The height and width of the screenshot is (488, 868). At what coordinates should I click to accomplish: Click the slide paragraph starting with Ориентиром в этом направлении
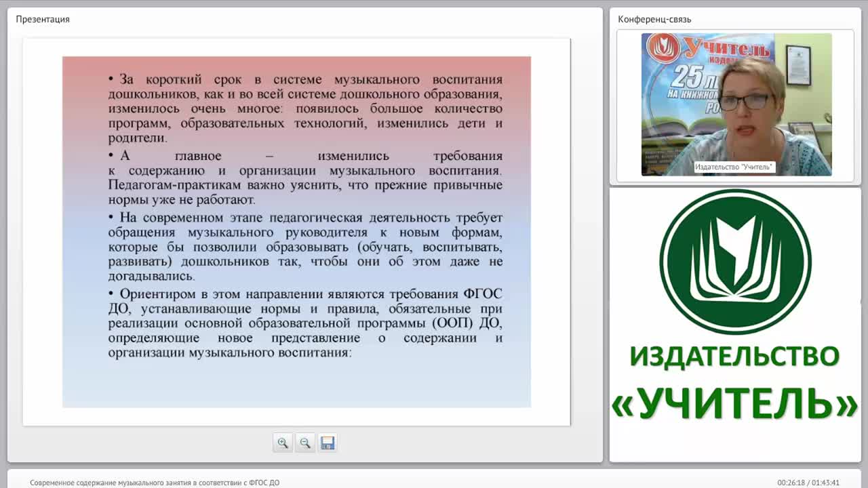305,323
